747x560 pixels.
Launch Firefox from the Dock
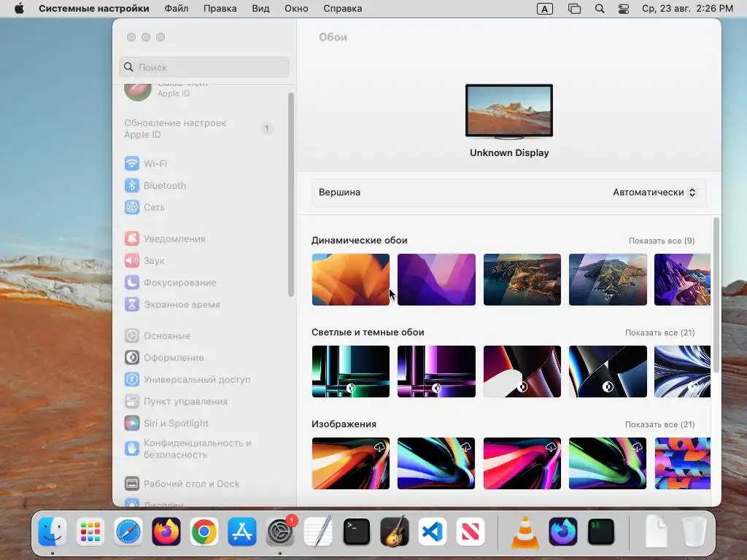[166, 532]
